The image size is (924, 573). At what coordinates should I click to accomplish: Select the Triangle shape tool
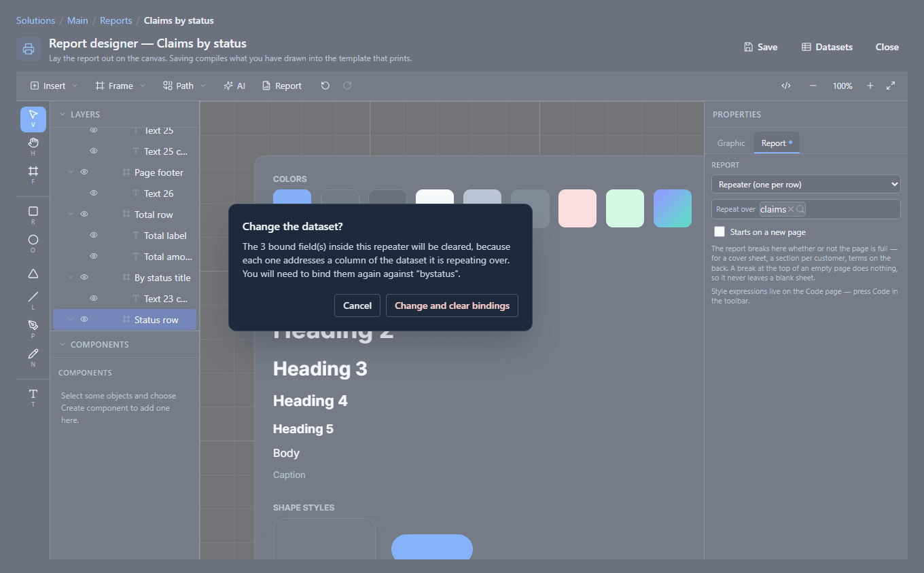pos(33,274)
